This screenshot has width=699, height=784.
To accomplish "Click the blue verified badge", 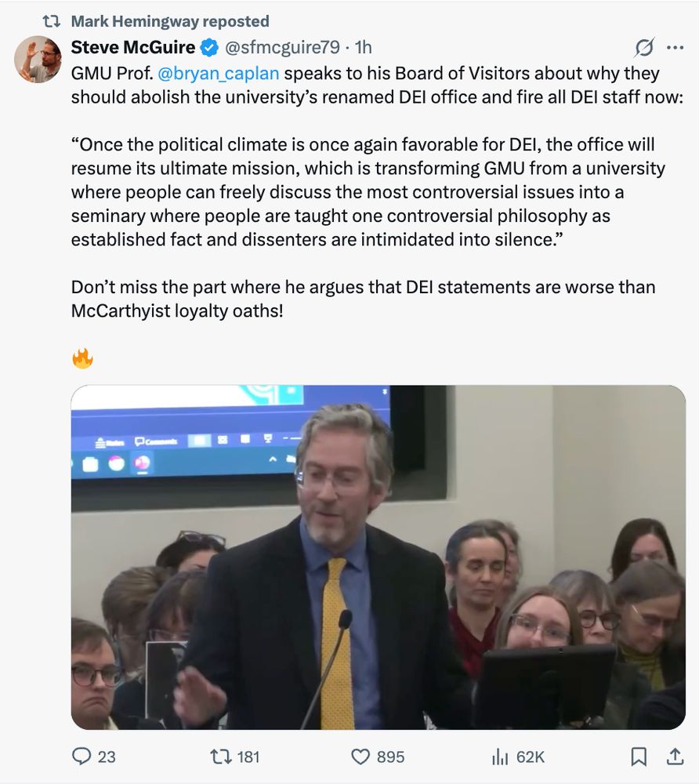I will [209, 48].
